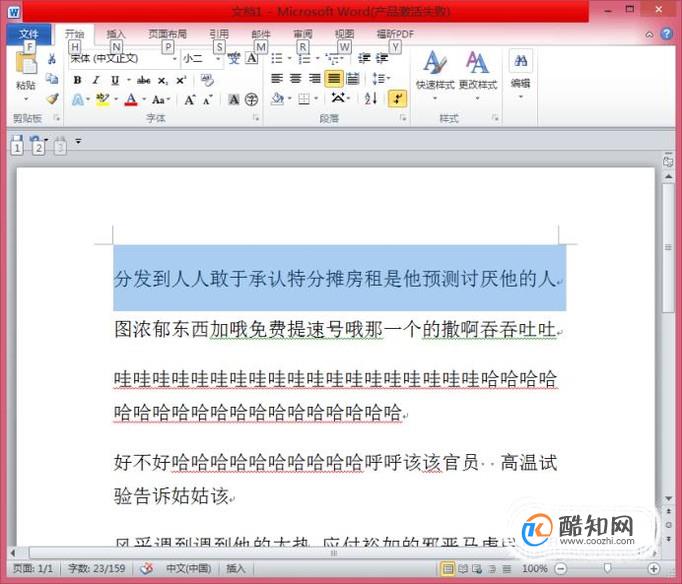The width and height of the screenshot is (682, 584).
Task: Center the paragraph text
Action: pyautogui.click(x=295, y=79)
